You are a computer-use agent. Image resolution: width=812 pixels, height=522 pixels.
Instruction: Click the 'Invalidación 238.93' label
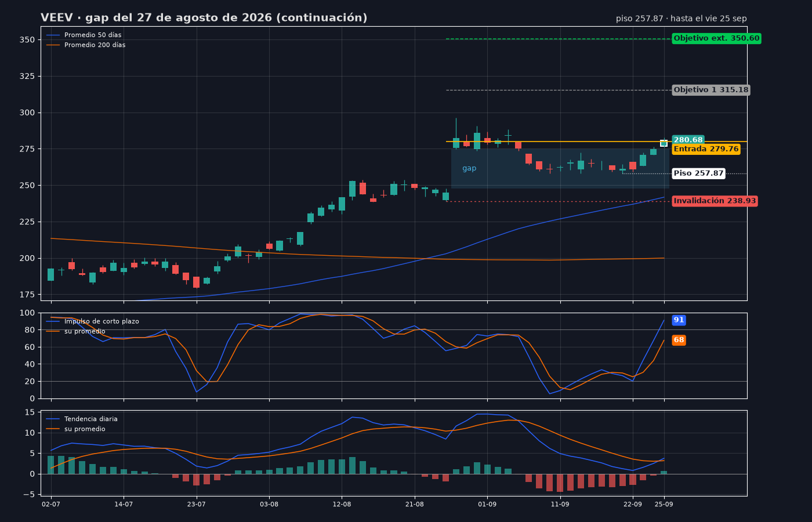click(715, 201)
